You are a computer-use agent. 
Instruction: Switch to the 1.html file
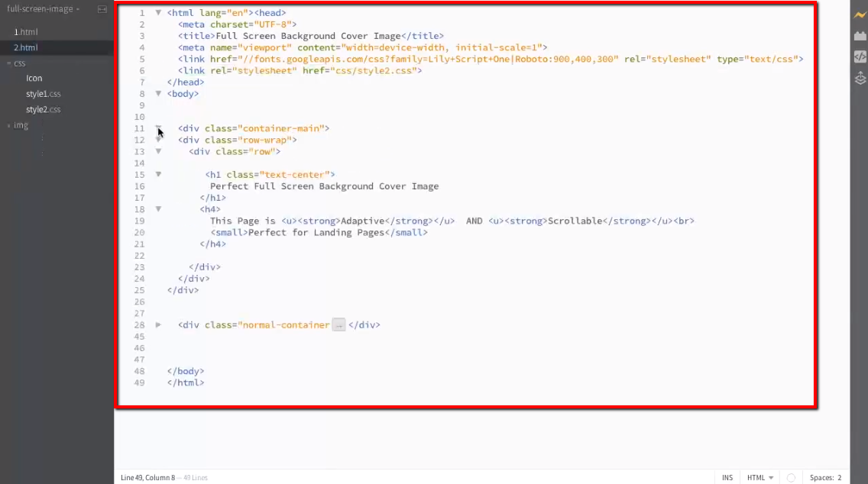27,32
